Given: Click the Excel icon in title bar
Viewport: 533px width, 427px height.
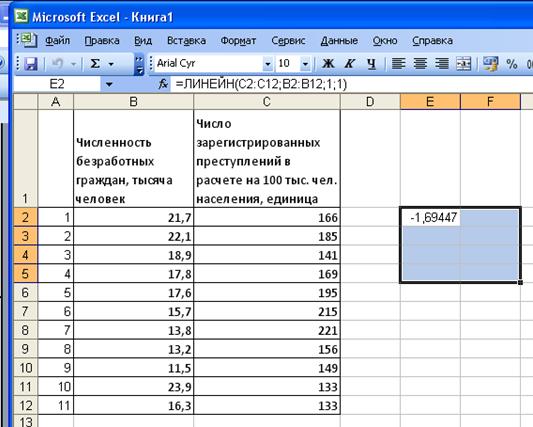Looking at the screenshot, I should pyautogui.click(x=21, y=16).
